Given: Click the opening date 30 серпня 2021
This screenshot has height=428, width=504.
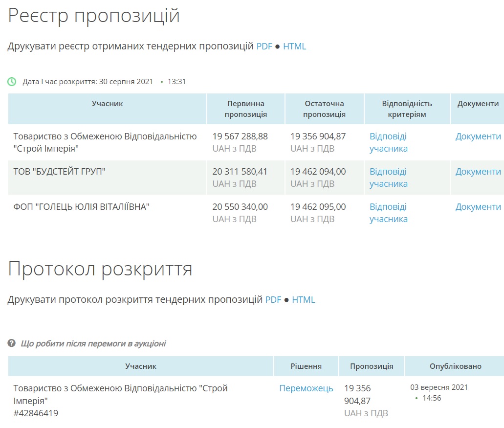Looking at the screenshot, I should coord(126,82).
